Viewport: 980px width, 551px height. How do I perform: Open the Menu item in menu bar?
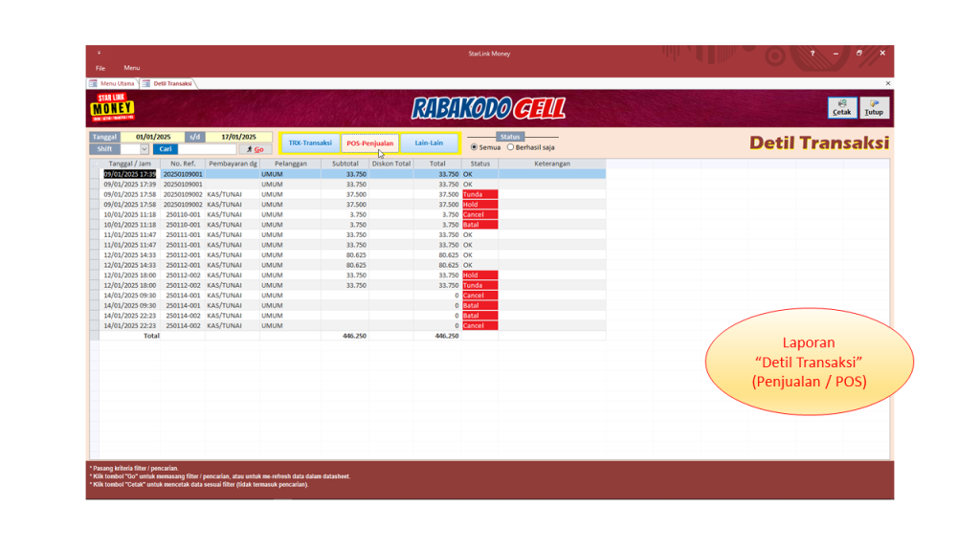(x=131, y=68)
